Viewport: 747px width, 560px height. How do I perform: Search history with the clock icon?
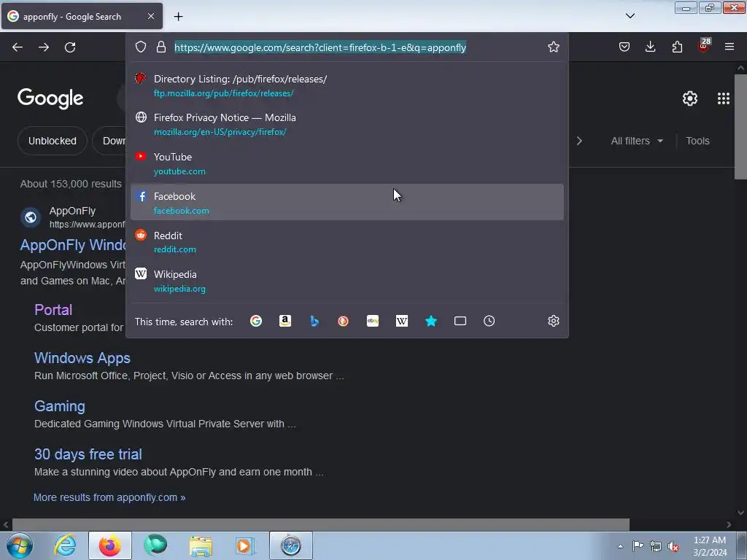(489, 321)
